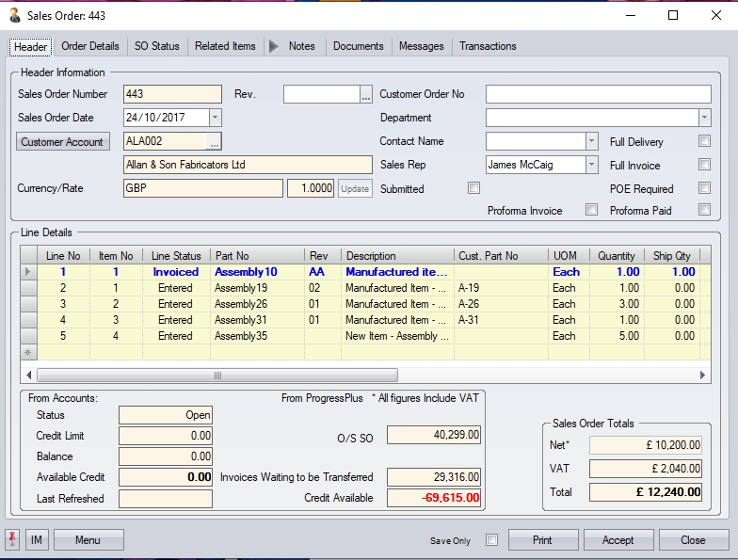The height and width of the screenshot is (560, 738).
Task: Expand the Department dropdown
Action: pos(704,118)
